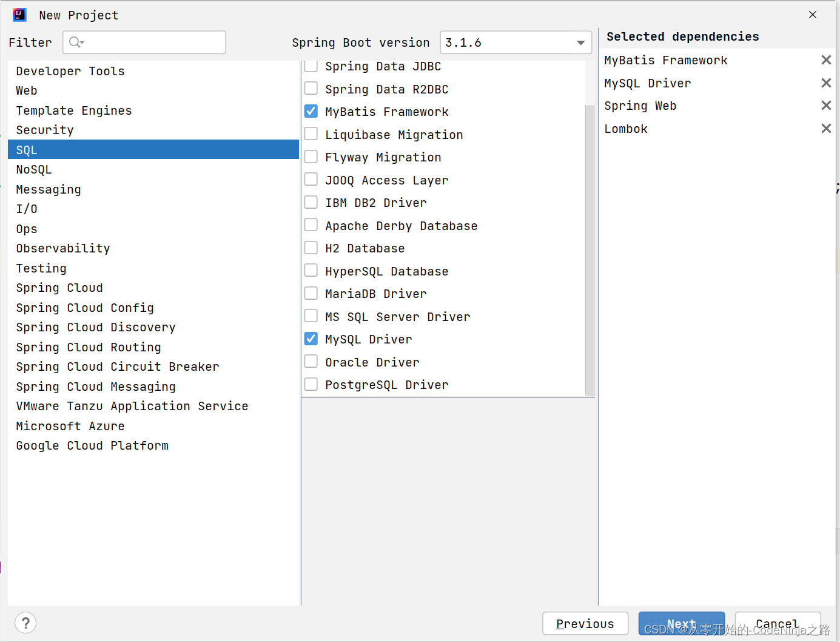
Task: Click the IntelliJ IDEA logo in title bar
Action: click(19, 15)
